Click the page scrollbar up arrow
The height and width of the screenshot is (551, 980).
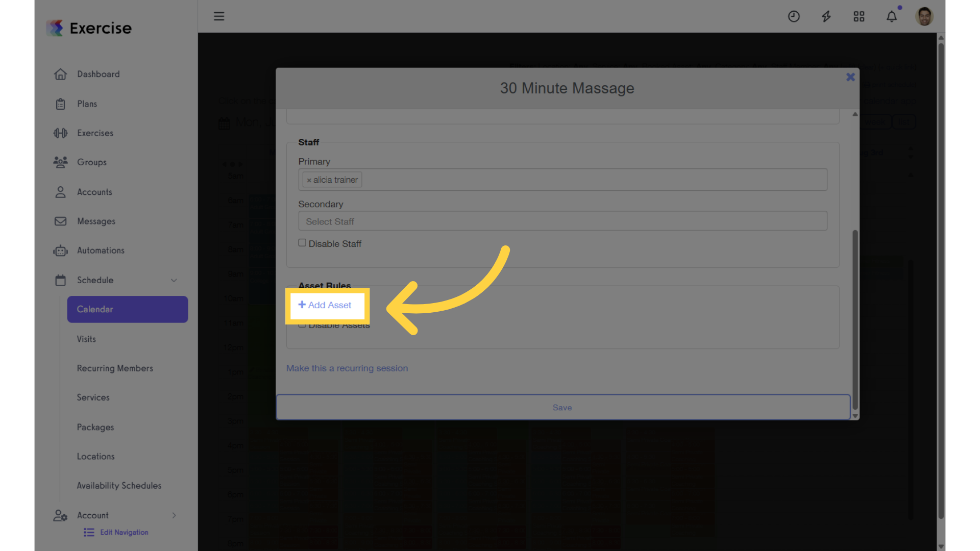(941, 38)
